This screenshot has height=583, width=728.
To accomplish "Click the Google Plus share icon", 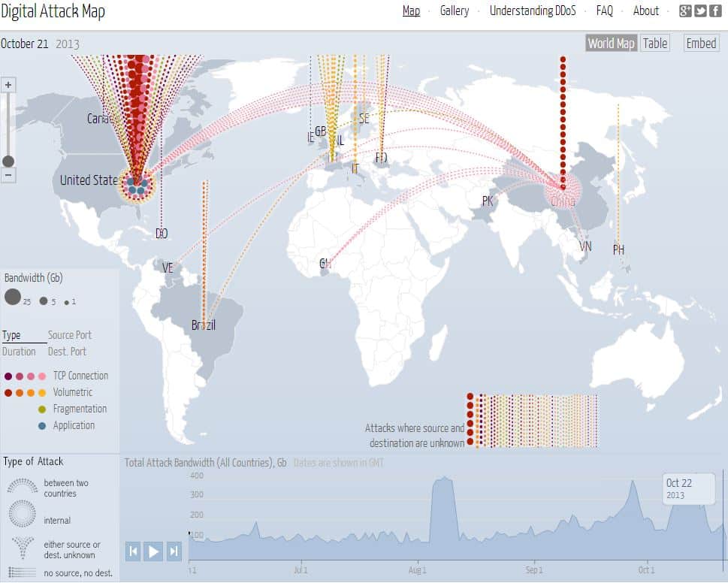I will click(685, 11).
